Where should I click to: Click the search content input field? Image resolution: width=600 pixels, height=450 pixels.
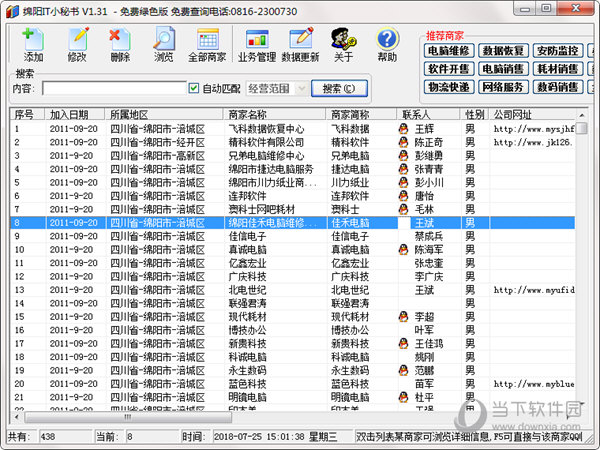[112, 89]
